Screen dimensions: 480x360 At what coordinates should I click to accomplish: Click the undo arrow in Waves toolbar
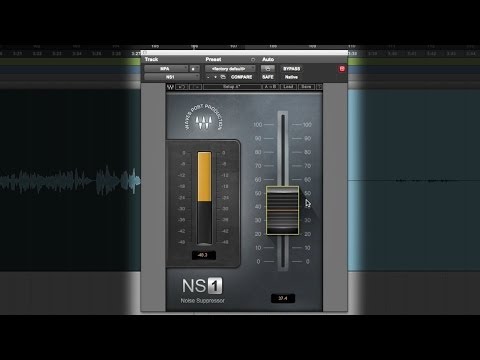[x=181, y=87]
